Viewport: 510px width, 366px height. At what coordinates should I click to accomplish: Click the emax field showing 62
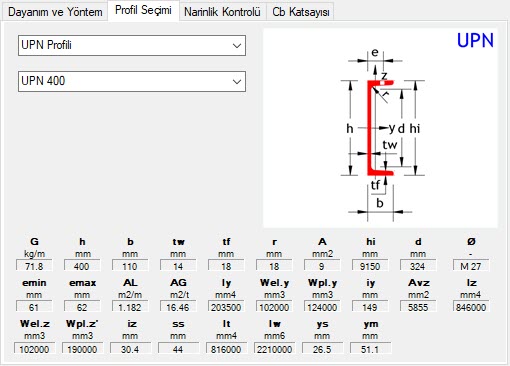(82, 307)
